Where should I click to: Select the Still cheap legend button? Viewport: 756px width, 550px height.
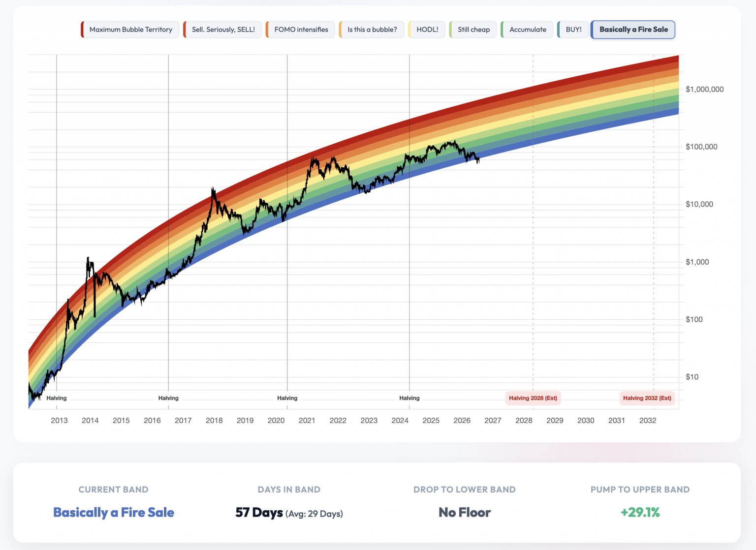point(473,30)
